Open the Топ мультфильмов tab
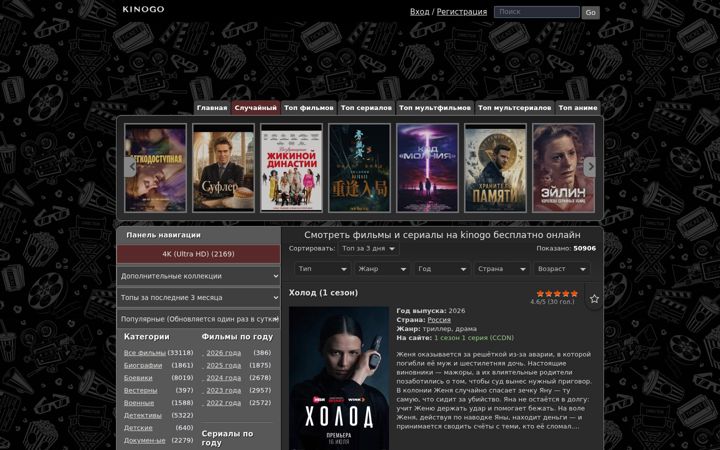720x450 pixels. click(434, 108)
